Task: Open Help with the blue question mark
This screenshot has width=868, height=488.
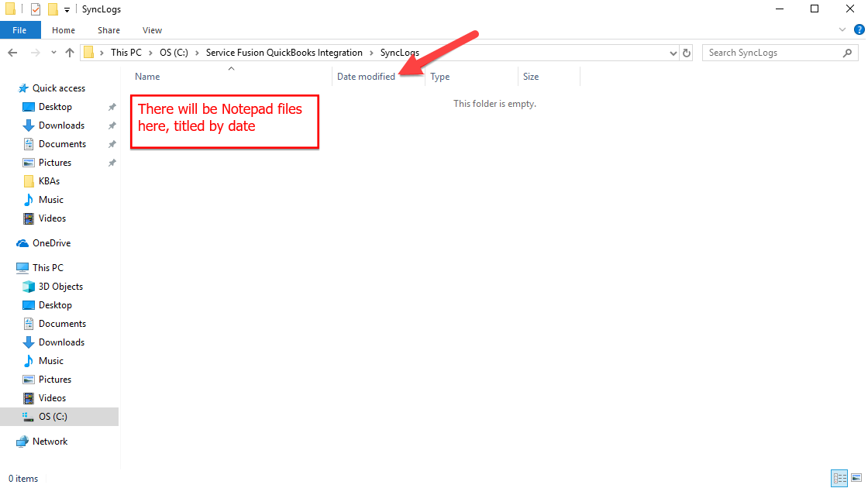Action: [x=859, y=30]
